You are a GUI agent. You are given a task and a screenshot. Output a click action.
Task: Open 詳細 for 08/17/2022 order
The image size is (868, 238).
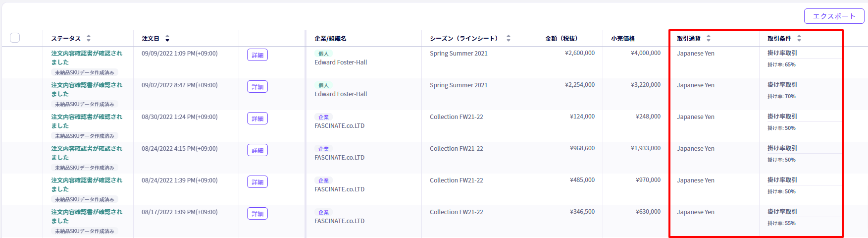(x=257, y=214)
